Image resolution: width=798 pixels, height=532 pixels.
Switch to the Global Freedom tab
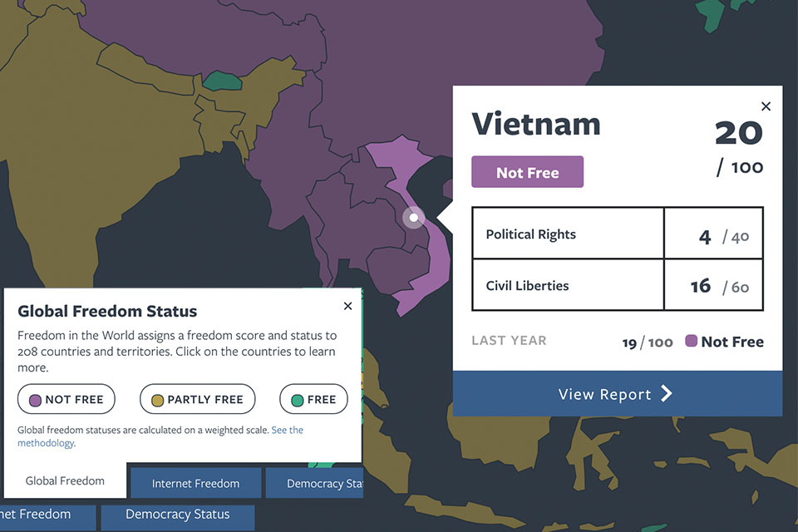65,480
